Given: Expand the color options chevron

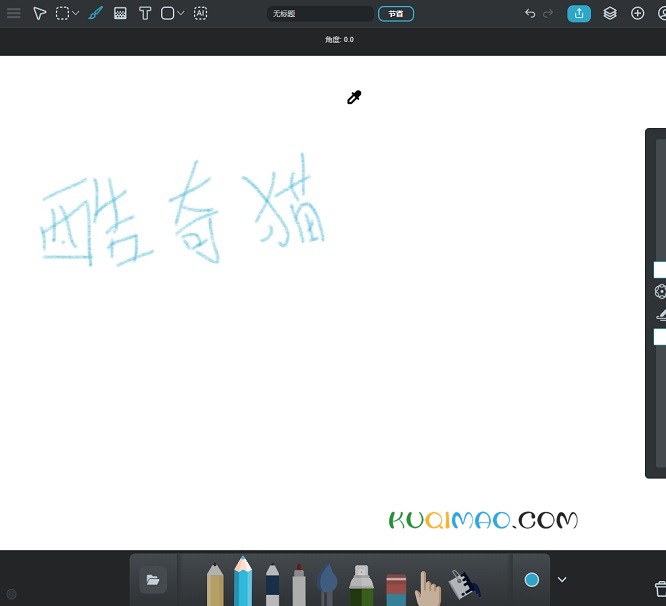Looking at the screenshot, I should 562,580.
